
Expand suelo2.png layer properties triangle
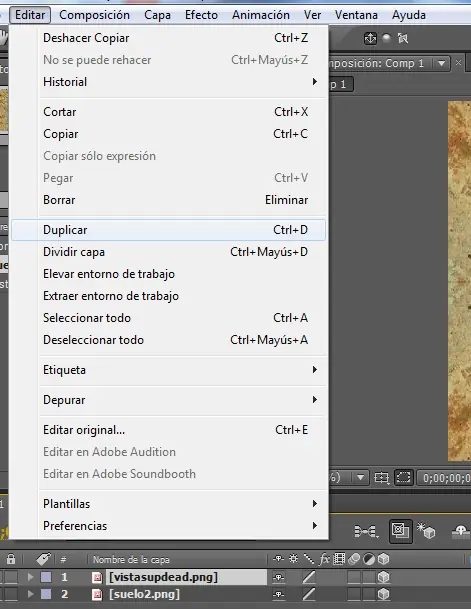[x=30, y=594]
